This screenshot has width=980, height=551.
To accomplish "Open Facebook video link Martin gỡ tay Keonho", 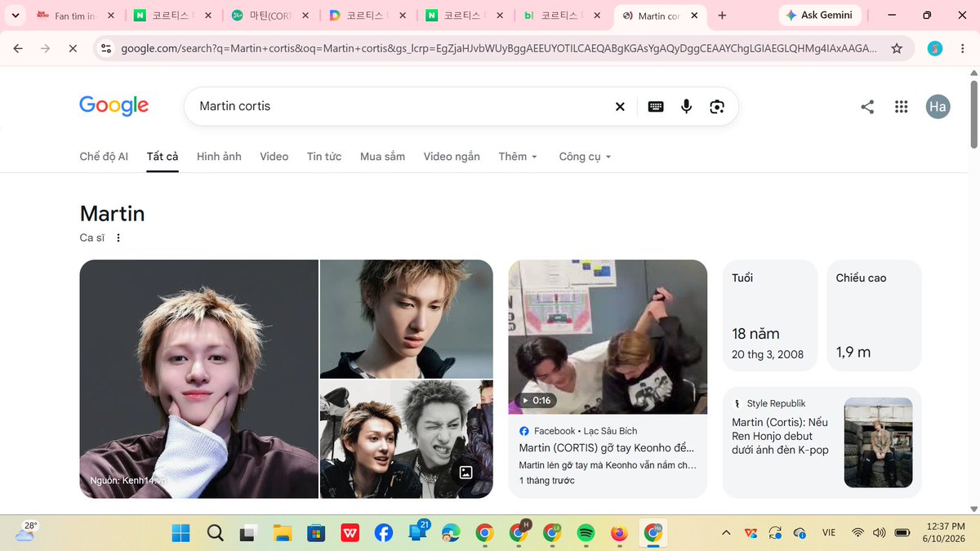I will (x=607, y=448).
